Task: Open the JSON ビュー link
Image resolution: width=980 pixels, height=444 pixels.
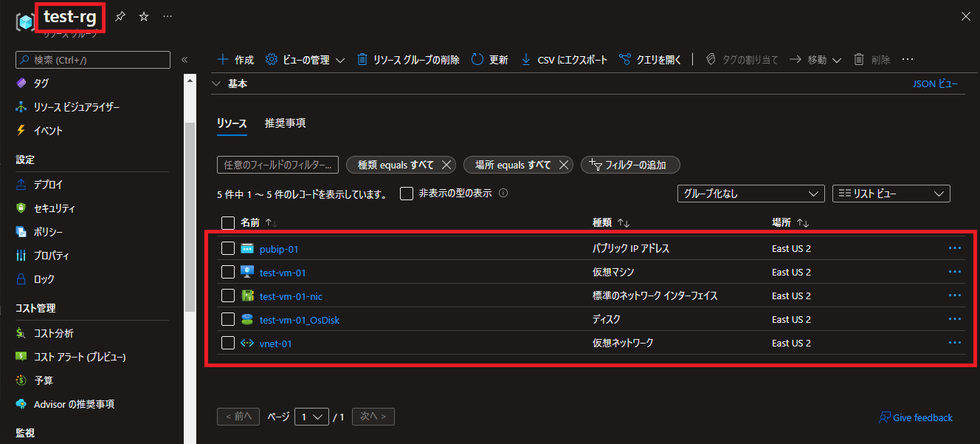Action: click(x=936, y=84)
